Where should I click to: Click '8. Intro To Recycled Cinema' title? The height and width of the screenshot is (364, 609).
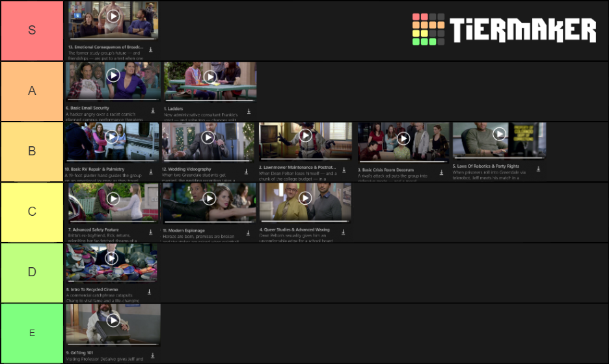pyautogui.click(x=92, y=289)
